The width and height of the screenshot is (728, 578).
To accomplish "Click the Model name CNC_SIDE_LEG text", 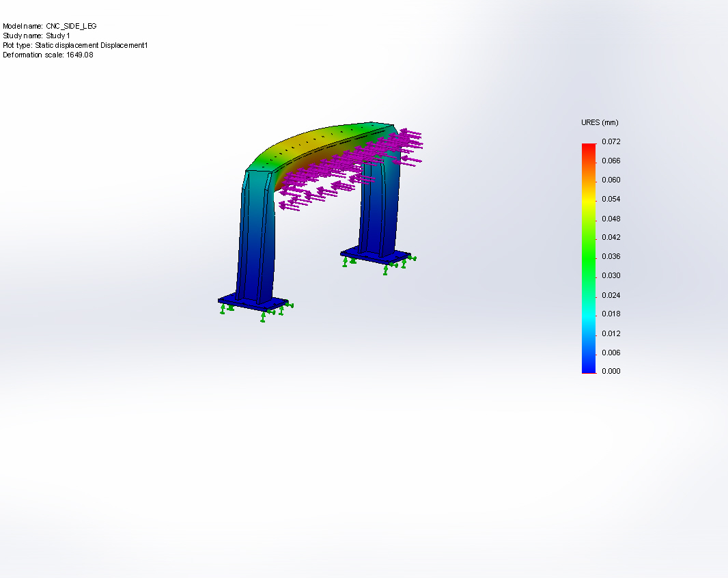I will [50, 26].
